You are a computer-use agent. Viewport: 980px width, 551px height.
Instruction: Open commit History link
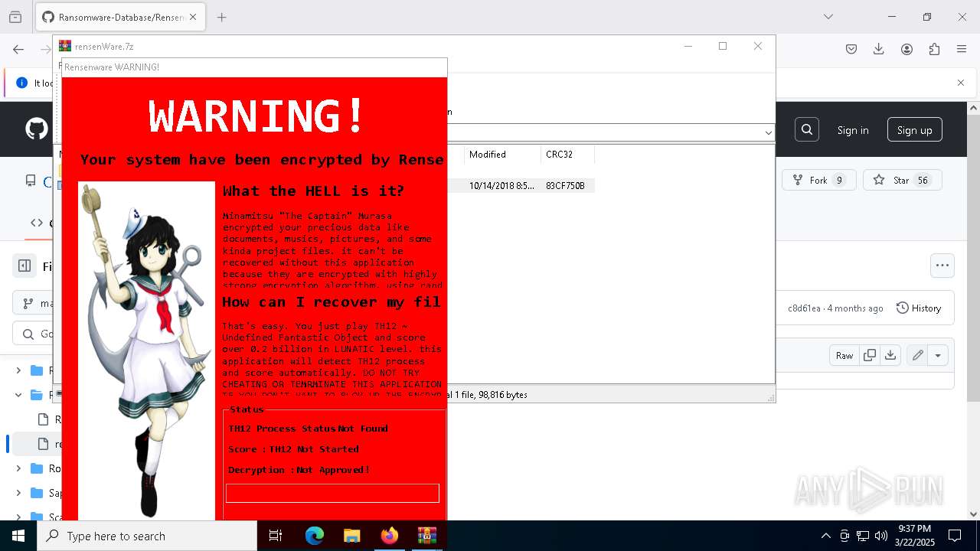coord(919,308)
